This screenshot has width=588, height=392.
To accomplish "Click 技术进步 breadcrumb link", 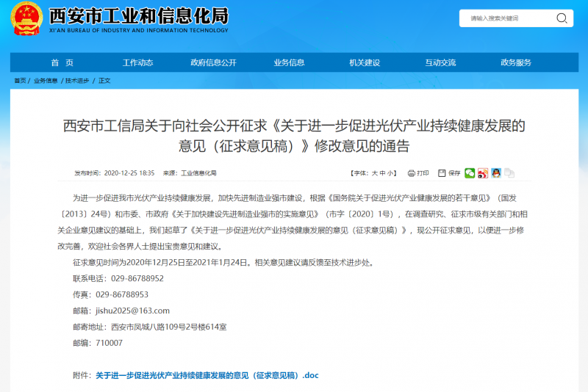I will click(77, 81).
